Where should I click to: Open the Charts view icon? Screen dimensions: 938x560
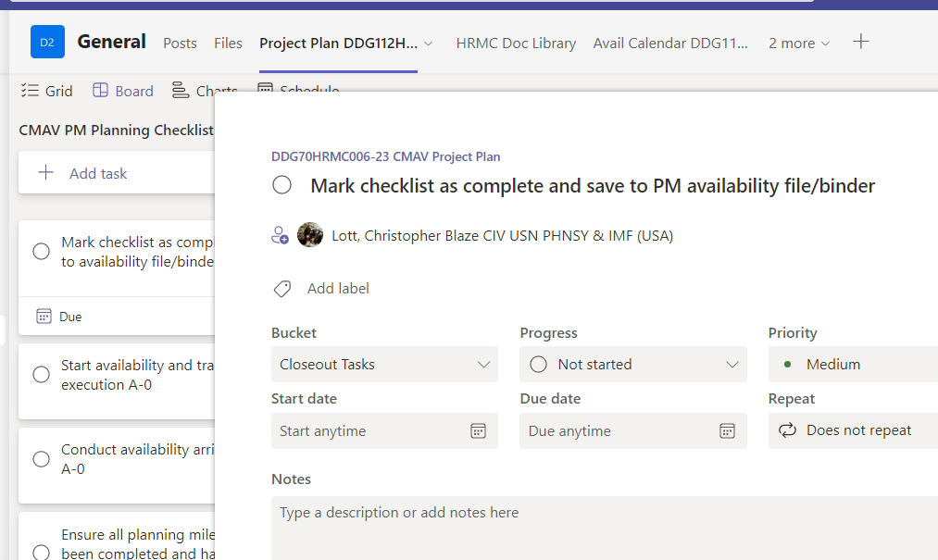coord(180,90)
